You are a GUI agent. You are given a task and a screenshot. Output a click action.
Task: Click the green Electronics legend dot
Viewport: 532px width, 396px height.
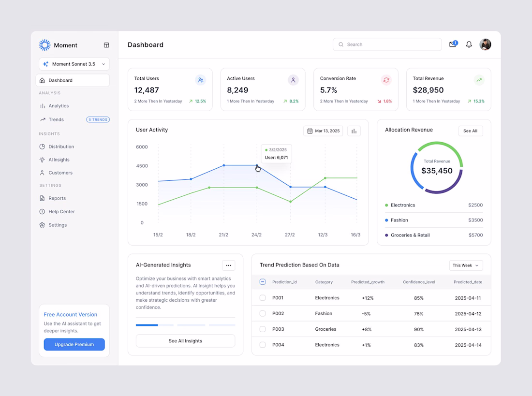point(386,205)
